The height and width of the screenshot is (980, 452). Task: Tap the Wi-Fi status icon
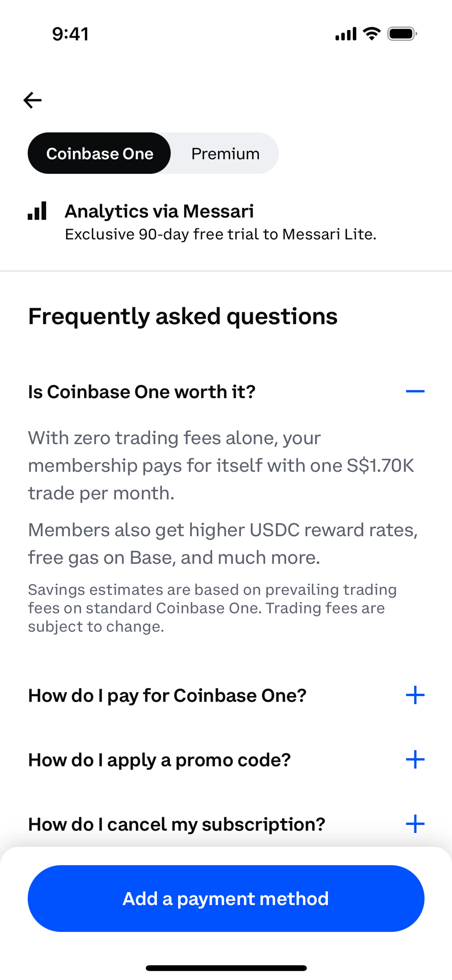tap(372, 34)
